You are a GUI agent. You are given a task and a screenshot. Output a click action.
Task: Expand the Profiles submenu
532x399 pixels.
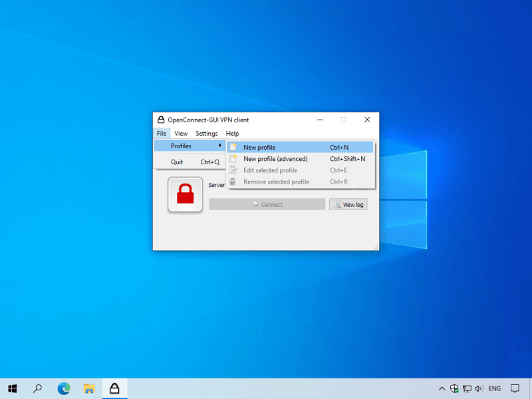[190, 146]
